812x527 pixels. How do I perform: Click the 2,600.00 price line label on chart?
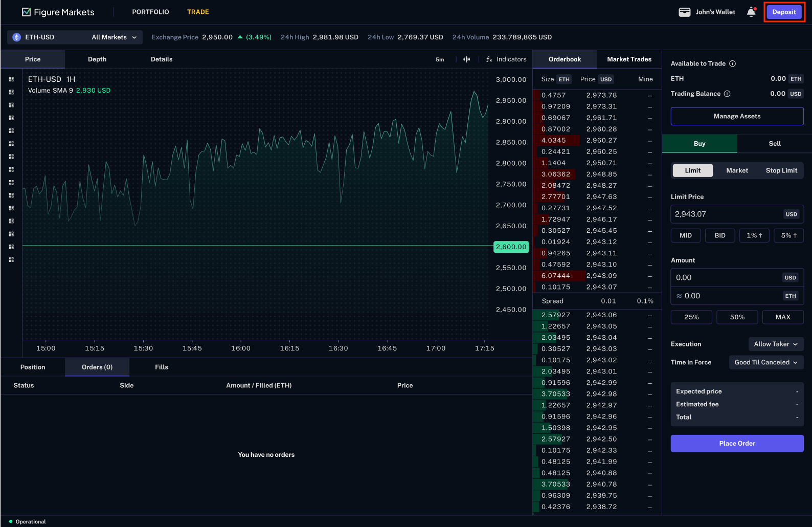tap(511, 247)
